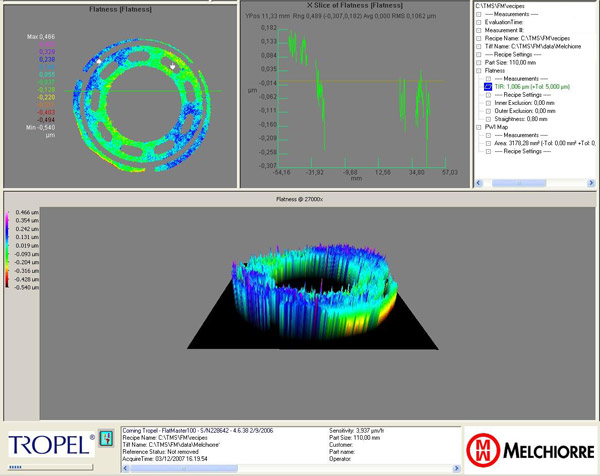Screen dimensions: 600x476
Task: Click the teal icon beside Tropel logo
Action: point(104,438)
